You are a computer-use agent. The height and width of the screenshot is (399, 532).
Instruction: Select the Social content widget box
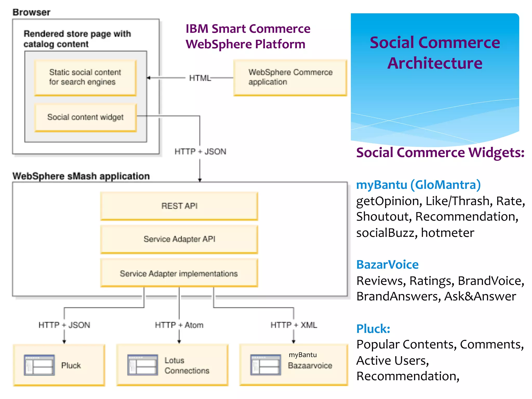coord(85,117)
